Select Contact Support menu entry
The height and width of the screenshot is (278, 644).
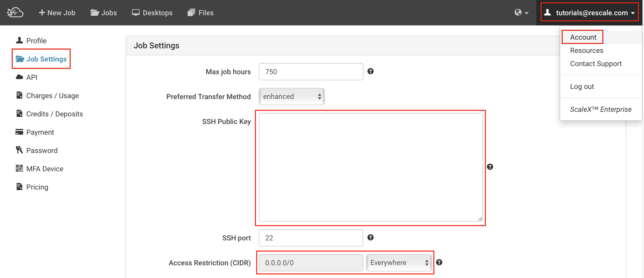click(x=596, y=64)
